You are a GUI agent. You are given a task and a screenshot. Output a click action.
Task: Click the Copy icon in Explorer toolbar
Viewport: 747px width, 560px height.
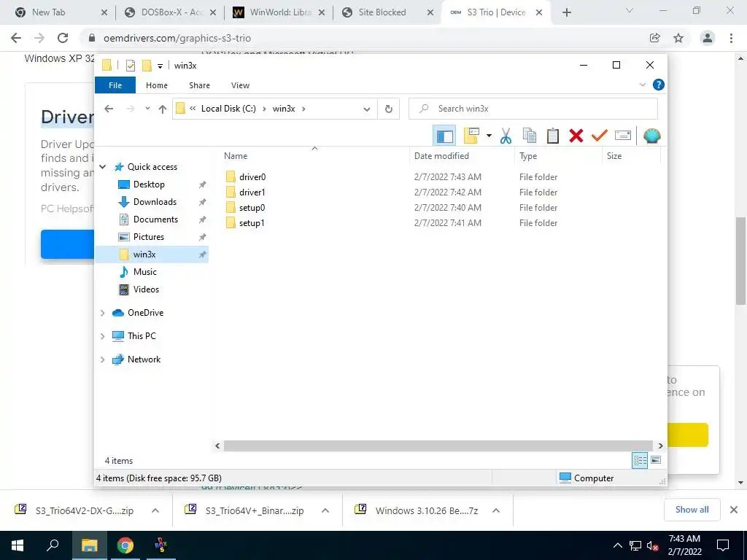pos(530,136)
